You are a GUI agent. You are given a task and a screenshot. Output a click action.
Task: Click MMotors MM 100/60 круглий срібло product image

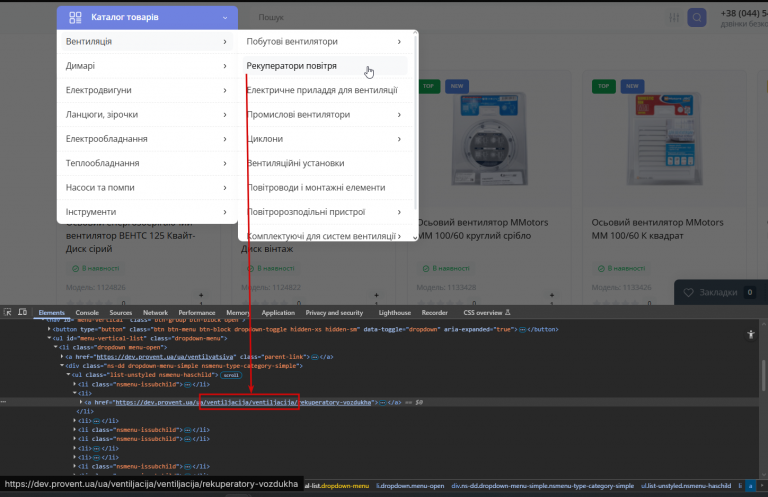click(x=489, y=139)
